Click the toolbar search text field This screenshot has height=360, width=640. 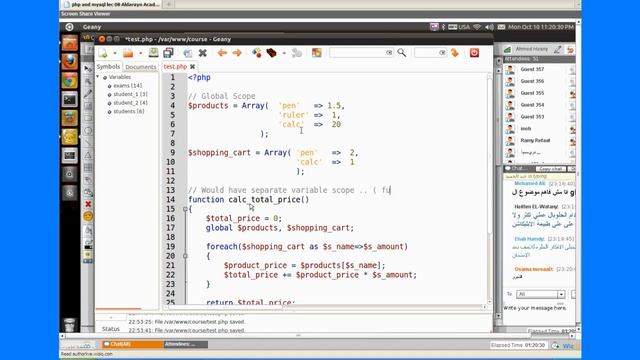point(361,53)
